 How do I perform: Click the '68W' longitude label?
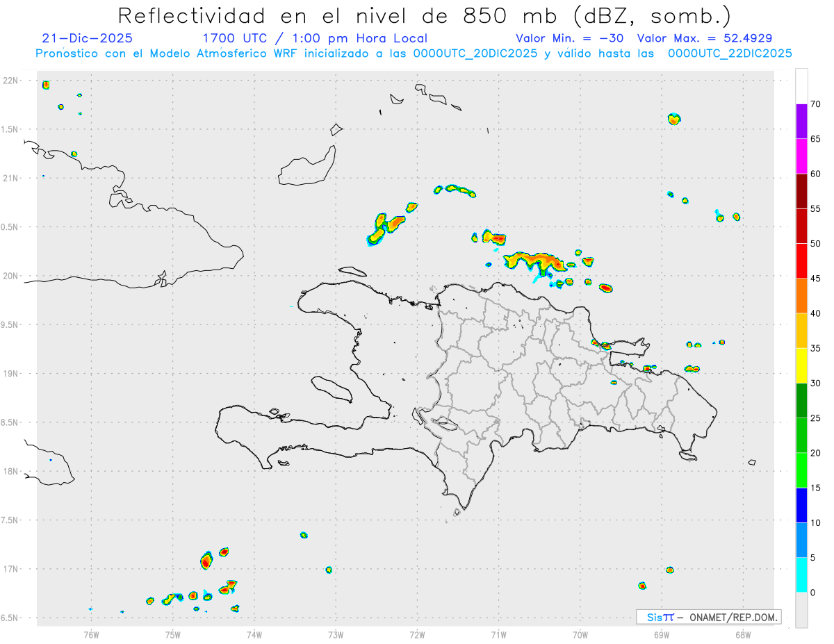click(x=742, y=634)
